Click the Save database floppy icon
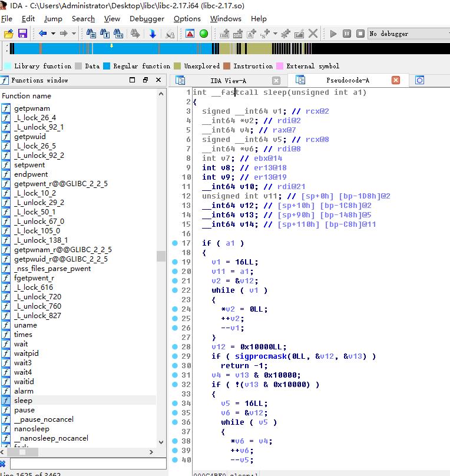 coord(22,34)
